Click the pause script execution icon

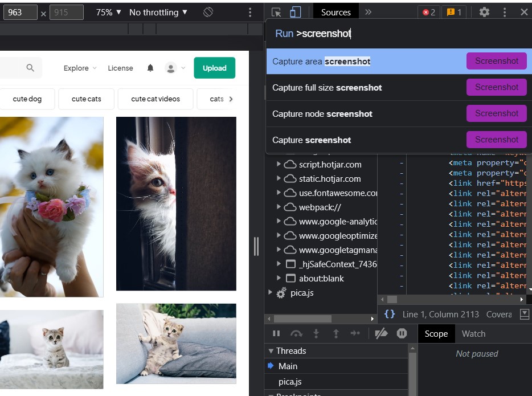[276, 333]
